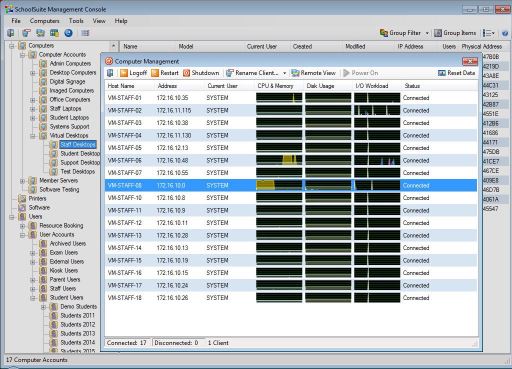Expand the Staff Laptops node

(33, 109)
